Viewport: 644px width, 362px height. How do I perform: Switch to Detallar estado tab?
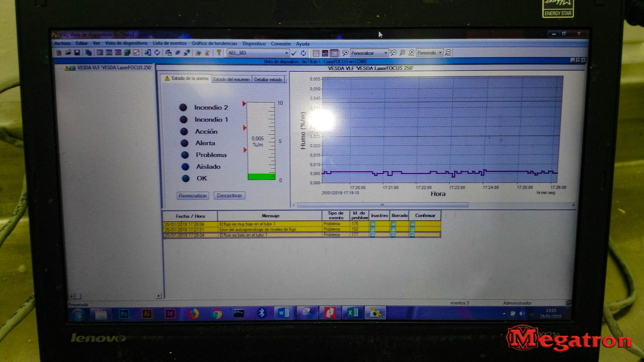(268, 79)
